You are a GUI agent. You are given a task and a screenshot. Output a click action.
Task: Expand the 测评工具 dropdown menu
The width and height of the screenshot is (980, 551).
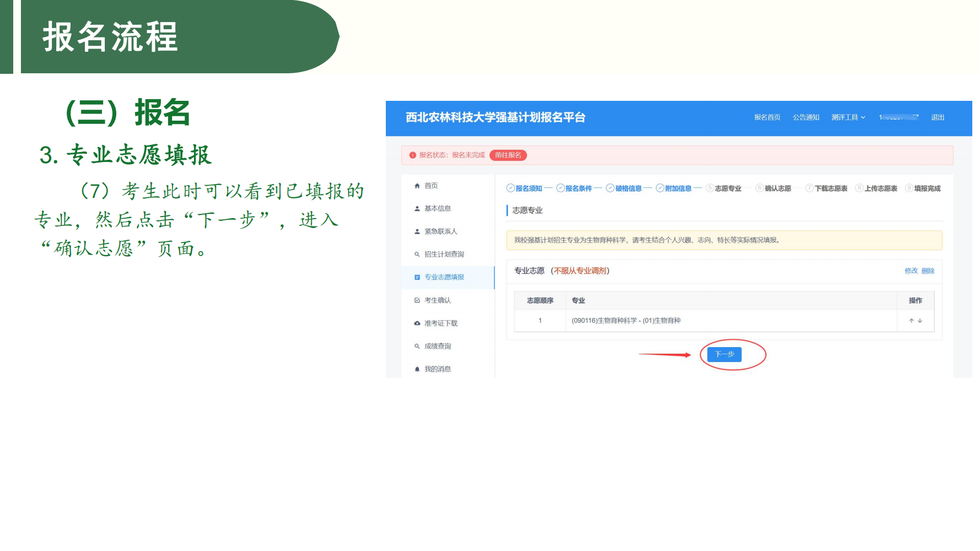click(x=848, y=117)
